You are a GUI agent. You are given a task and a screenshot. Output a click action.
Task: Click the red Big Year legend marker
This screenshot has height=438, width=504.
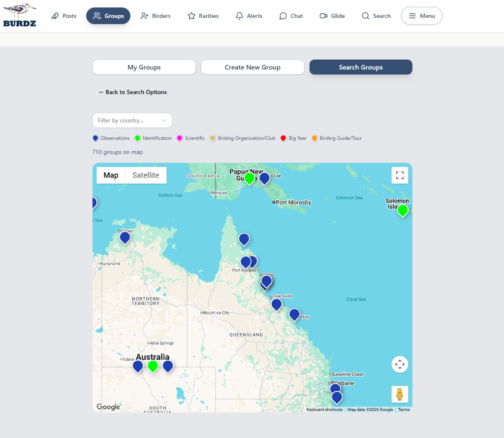click(283, 138)
